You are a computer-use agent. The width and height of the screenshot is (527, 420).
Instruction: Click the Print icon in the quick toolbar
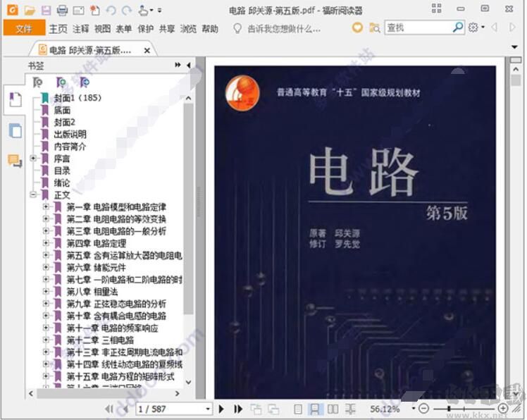click(x=62, y=10)
